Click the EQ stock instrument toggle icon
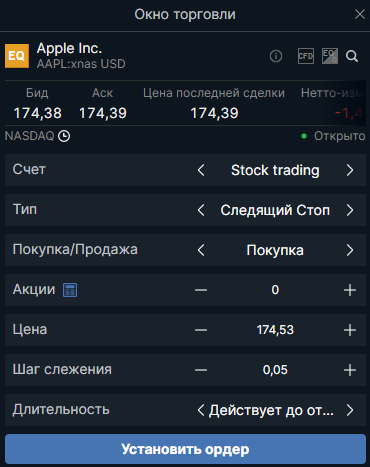 [330, 56]
